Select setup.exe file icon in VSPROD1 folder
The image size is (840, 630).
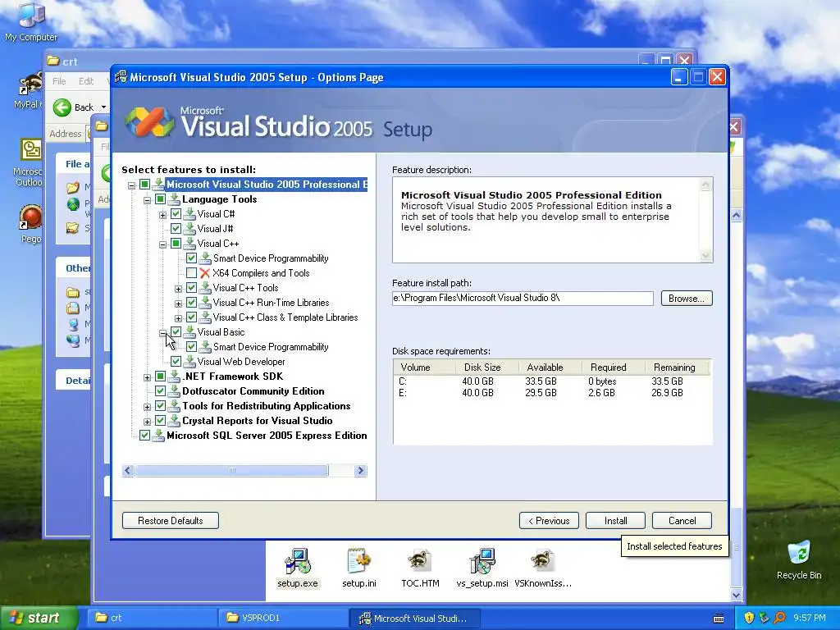297,561
